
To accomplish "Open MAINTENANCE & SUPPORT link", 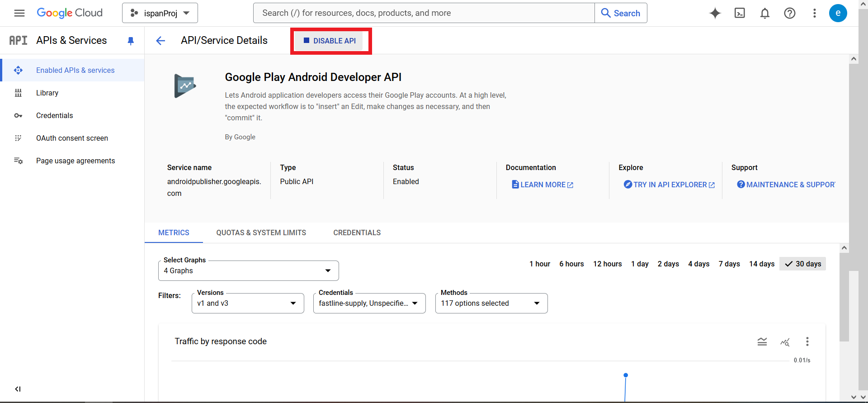I will coord(786,185).
